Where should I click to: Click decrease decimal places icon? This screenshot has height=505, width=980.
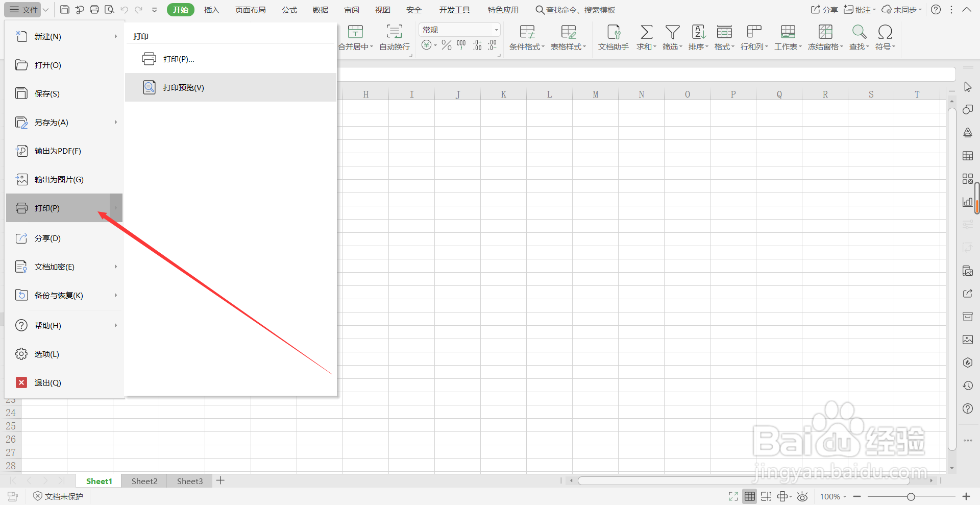[x=492, y=45]
